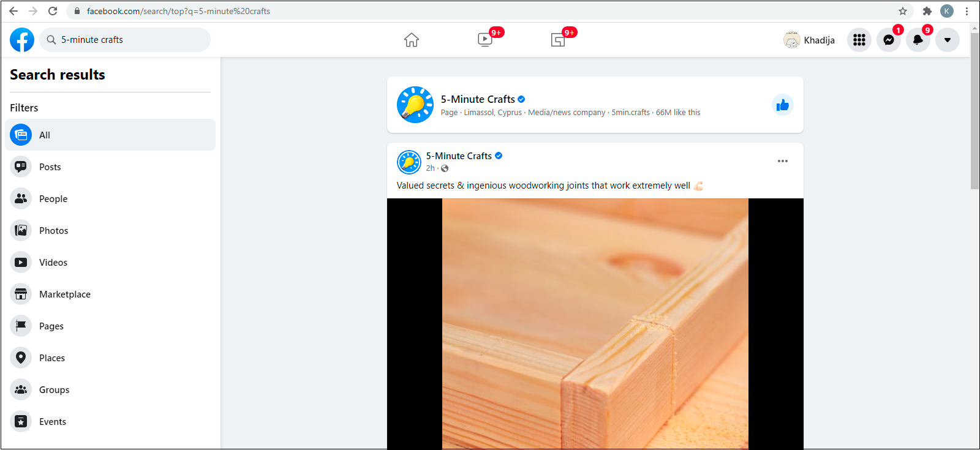980x450 pixels.
Task: Open the post's 2h timestamp
Action: 430,168
